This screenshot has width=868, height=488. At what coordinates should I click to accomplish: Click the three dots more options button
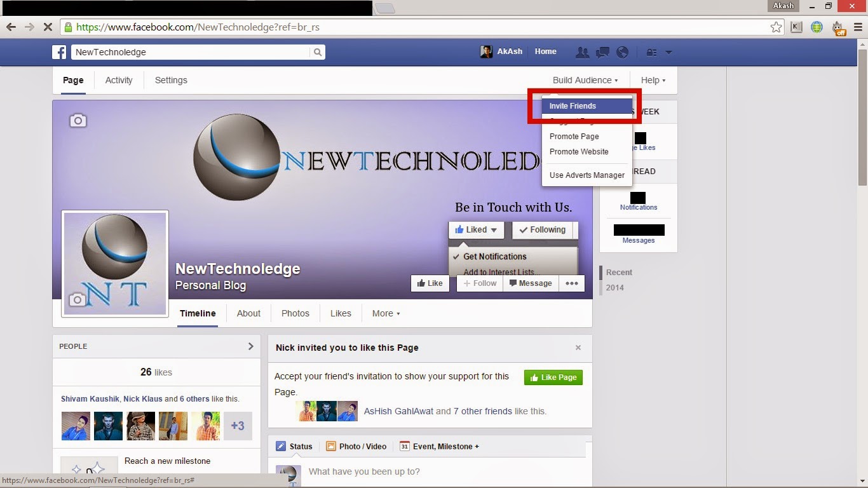[x=572, y=283]
